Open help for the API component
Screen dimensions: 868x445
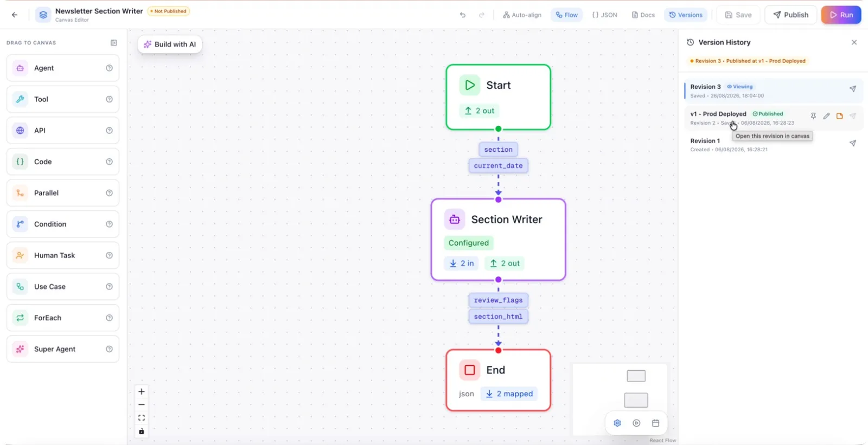coord(109,131)
